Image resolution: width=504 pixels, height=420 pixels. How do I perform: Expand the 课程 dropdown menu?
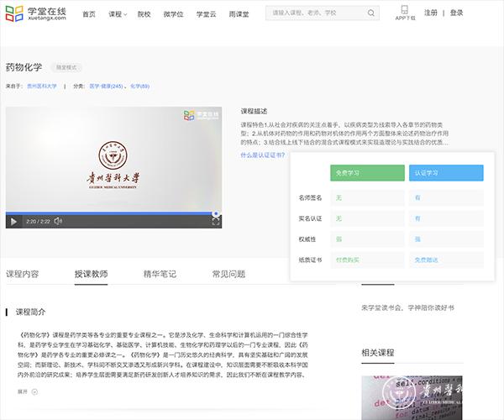(118, 14)
